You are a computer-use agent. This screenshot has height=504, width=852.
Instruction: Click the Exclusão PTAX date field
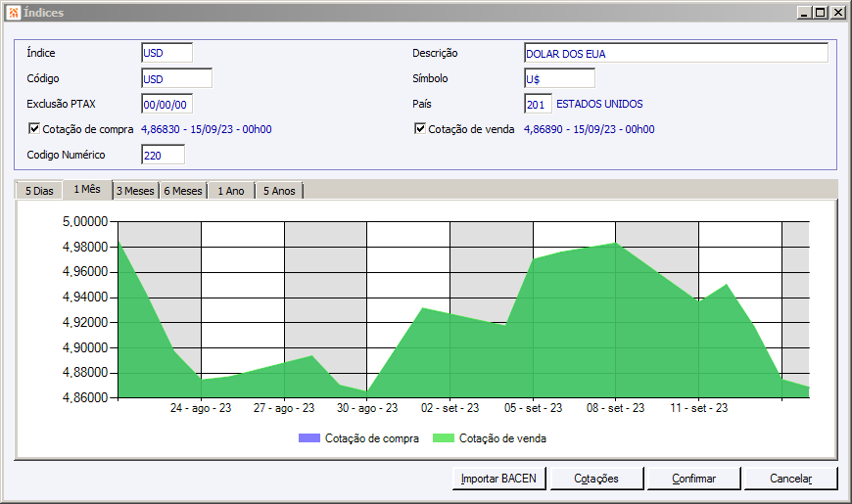[166, 104]
